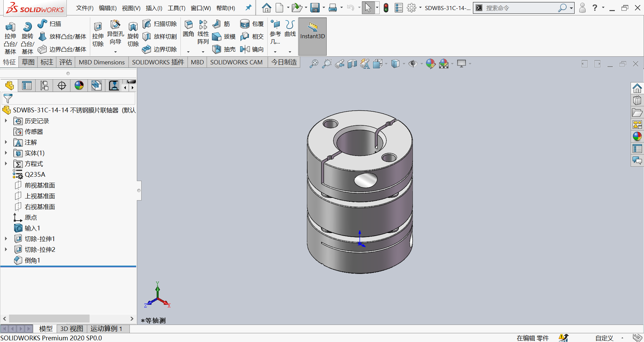Toggle the filter icon in feature tree
644x342 pixels.
[x=8, y=98]
